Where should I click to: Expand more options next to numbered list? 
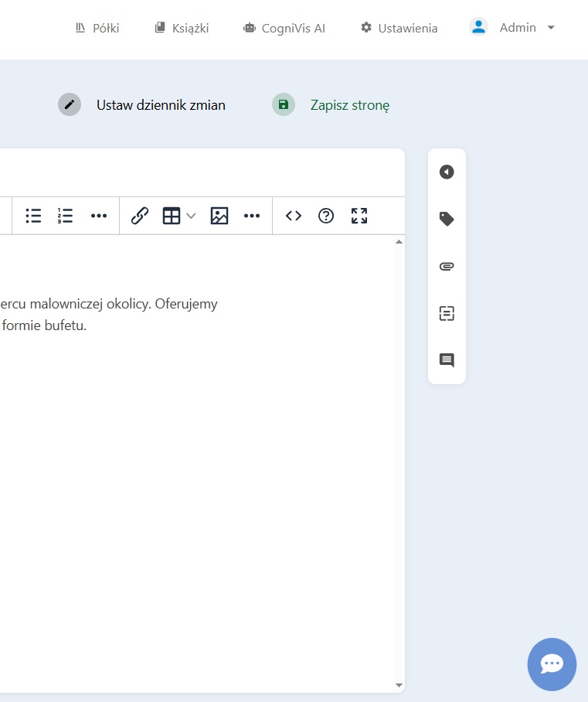coord(99,216)
